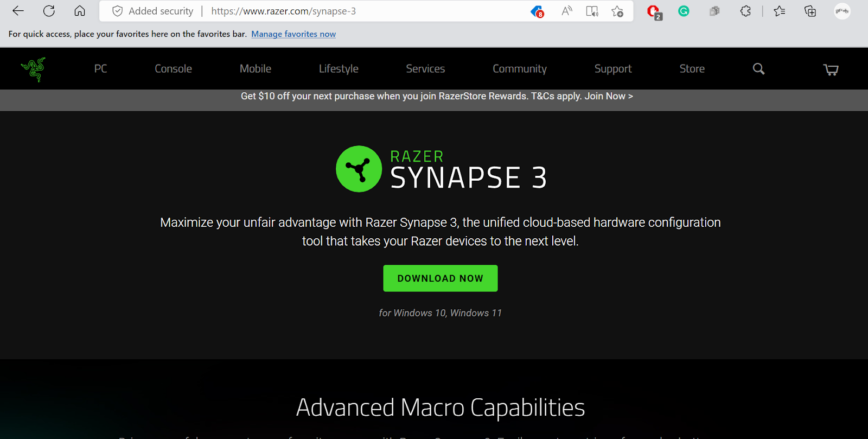
Task: Click the DOWNLOAD NOW button
Action: click(x=441, y=278)
